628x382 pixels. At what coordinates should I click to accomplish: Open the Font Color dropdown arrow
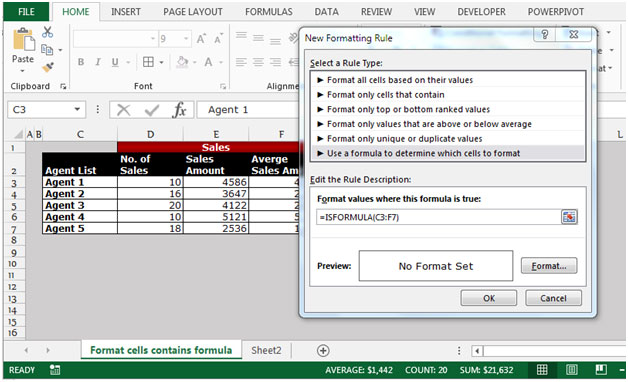pyautogui.click(x=221, y=62)
